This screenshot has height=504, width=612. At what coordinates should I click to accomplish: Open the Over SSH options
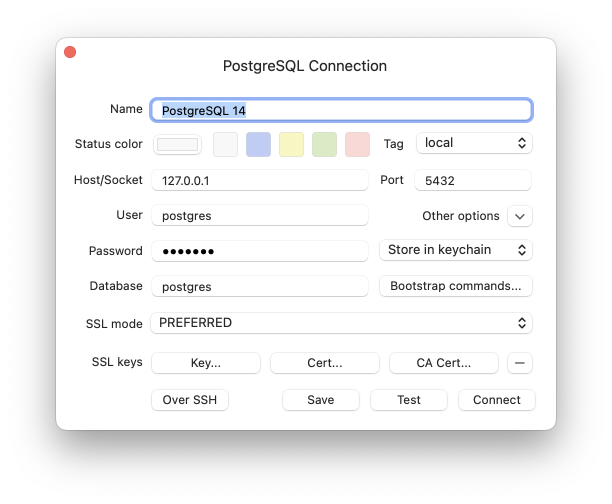(190, 400)
